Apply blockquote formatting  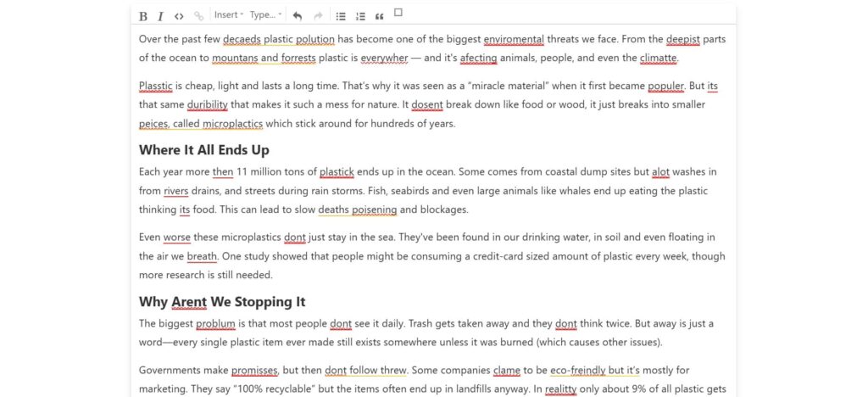pyautogui.click(x=379, y=16)
